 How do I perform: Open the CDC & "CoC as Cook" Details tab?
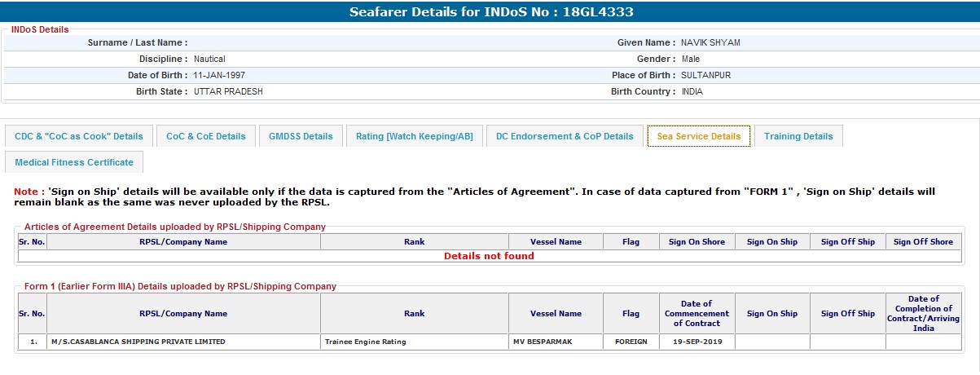pyautogui.click(x=78, y=136)
